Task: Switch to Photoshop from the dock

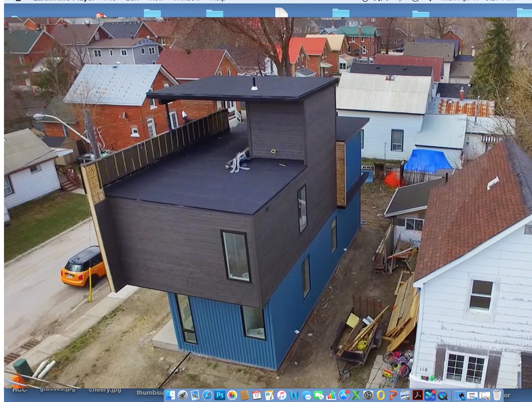Action: [x=220, y=395]
